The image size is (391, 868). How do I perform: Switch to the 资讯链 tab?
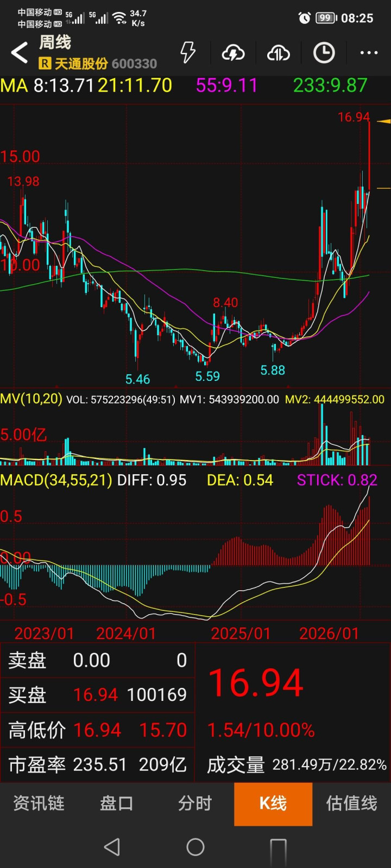[x=39, y=803]
